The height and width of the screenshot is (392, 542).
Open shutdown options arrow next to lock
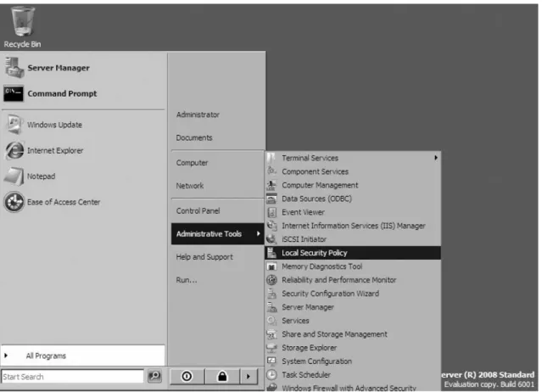point(249,376)
